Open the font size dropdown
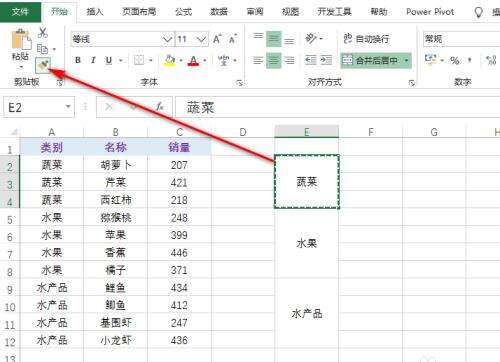Image resolution: width=500 pixels, height=362 pixels. (x=201, y=39)
